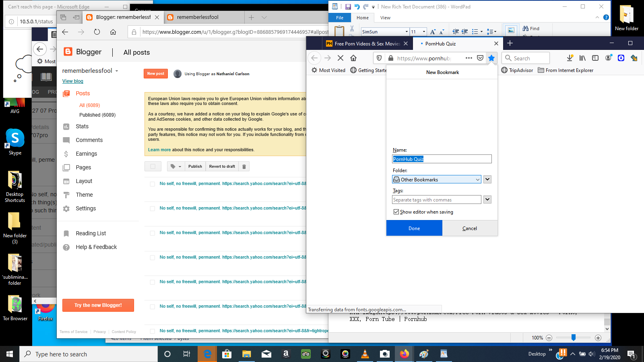Click Decrease indent in WordPad
This screenshot has width=644, height=362.
[x=456, y=31]
